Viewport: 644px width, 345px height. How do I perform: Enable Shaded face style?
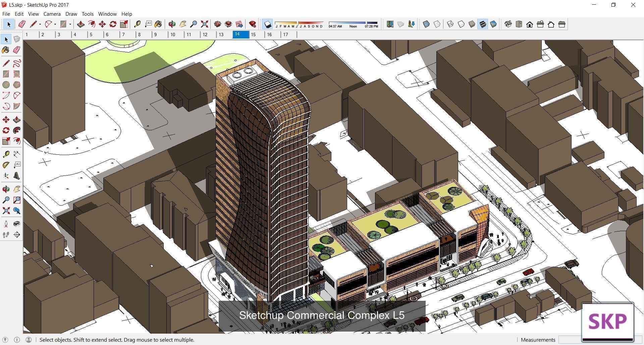472,24
